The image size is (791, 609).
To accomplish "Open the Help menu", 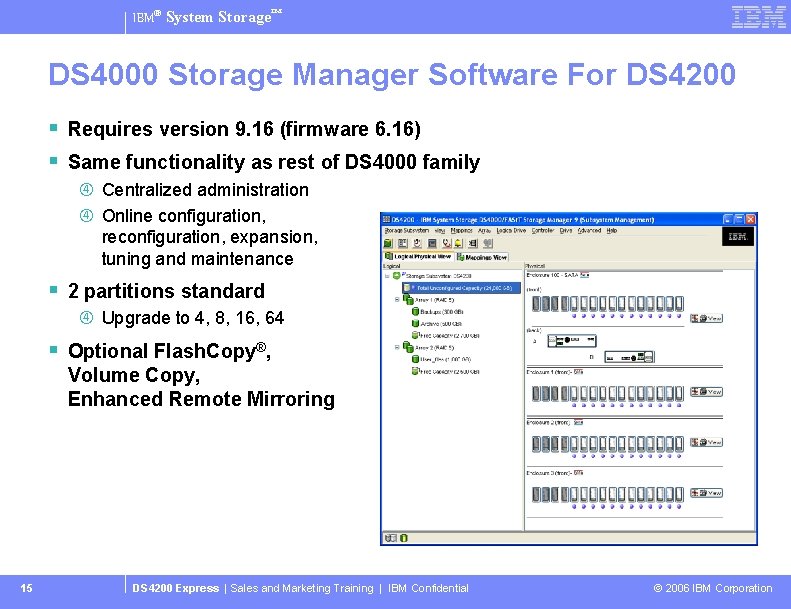I will click(x=611, y=231).
